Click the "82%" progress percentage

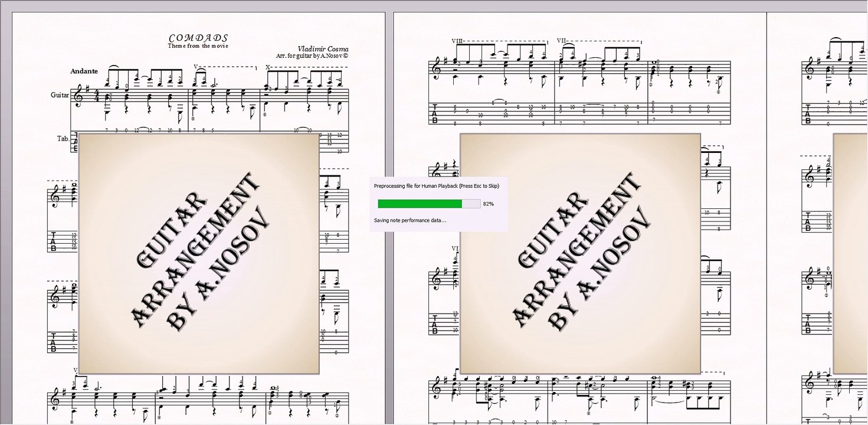pyautogui.click(x=488, y=204)
